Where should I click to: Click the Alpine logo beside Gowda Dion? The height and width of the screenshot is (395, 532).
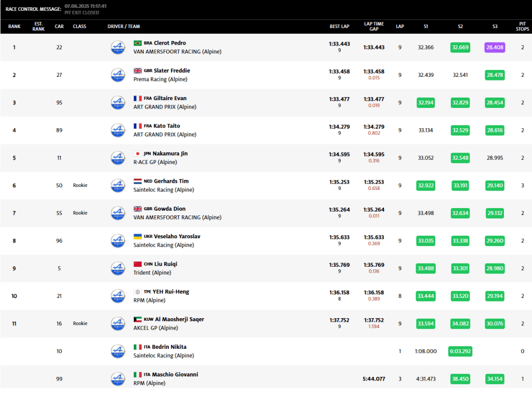[x=118, y=213]
